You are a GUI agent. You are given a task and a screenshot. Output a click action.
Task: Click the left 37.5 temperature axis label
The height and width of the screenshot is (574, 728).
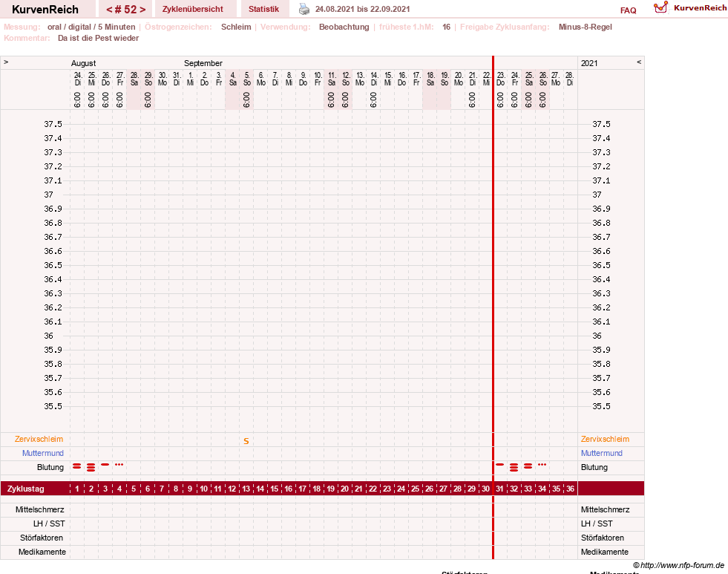pos(53,124)
